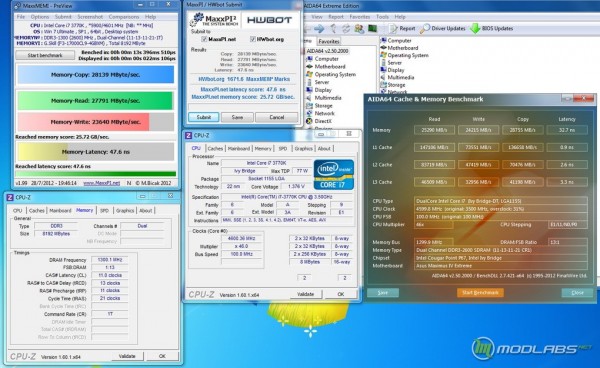Open the www.MaxxPI.net link
The image size is (600, 368).
point(102,183)
